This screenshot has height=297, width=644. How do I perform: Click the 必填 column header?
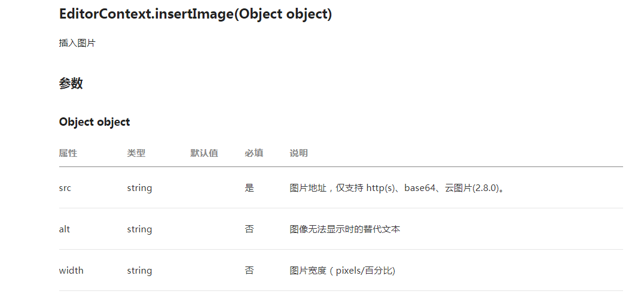254,153
